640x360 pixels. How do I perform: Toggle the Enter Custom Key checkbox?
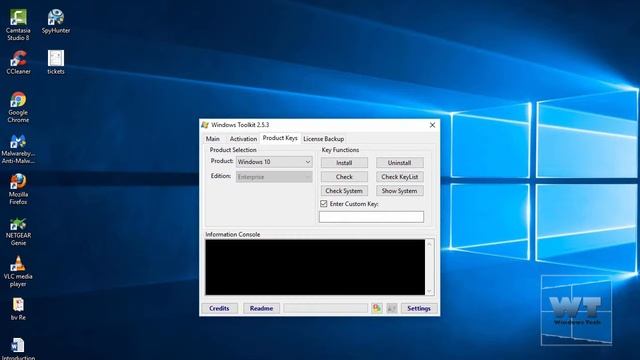tap(324, 203)
